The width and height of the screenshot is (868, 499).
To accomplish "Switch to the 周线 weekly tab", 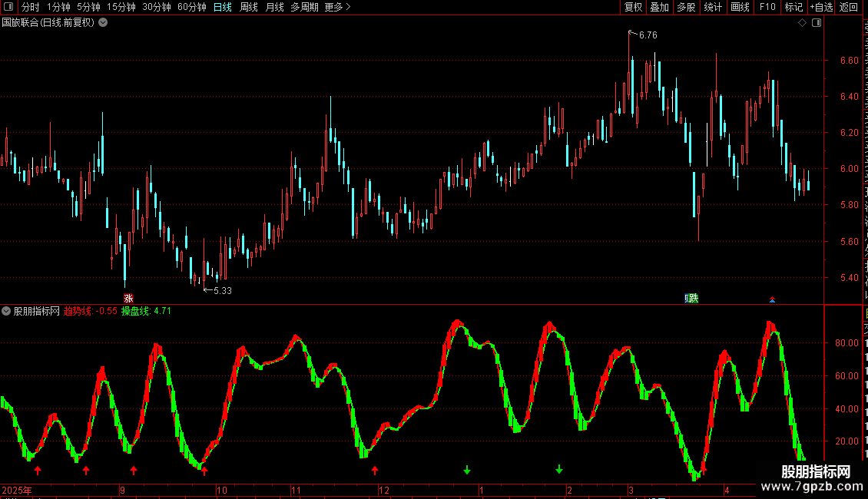I will 249,7.
